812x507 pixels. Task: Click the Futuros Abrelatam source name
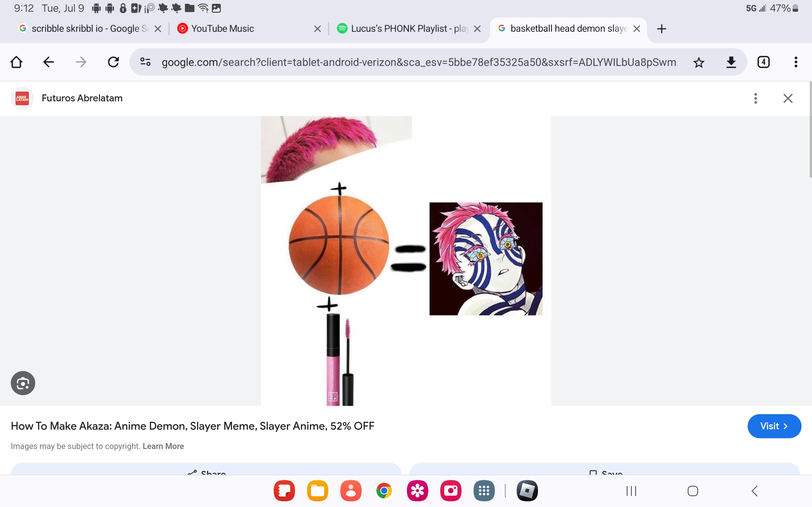pyautogui.click(x=82, y=98)
